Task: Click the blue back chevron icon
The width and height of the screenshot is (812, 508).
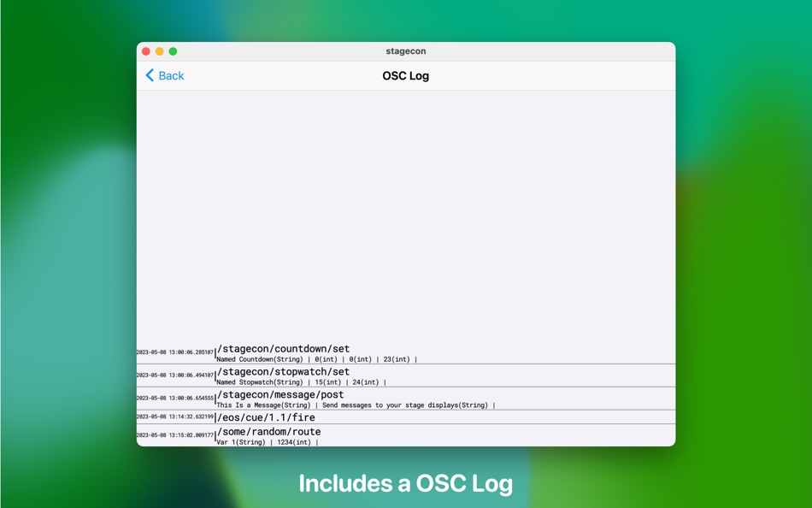Action: (150, 75)
